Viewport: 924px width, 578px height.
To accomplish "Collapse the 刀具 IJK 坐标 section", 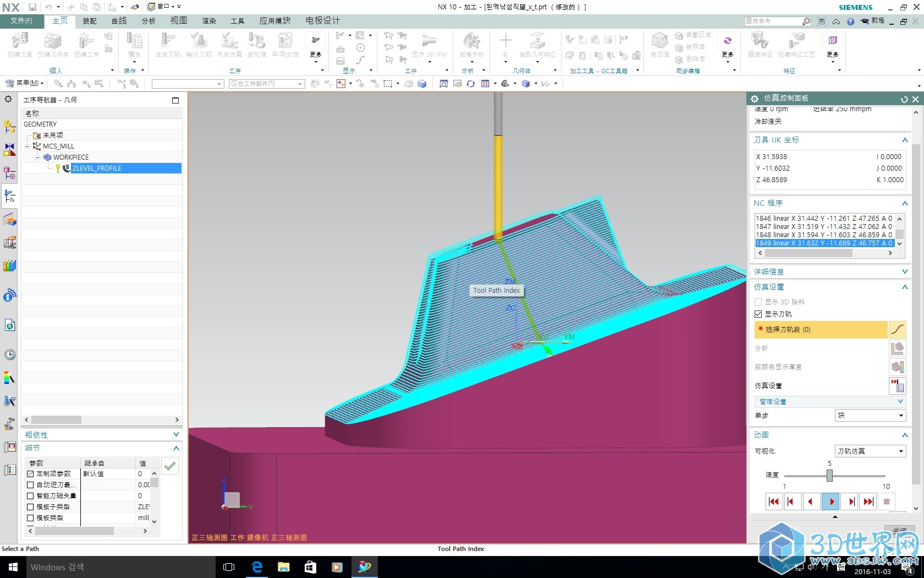I will tap(905, 140).
